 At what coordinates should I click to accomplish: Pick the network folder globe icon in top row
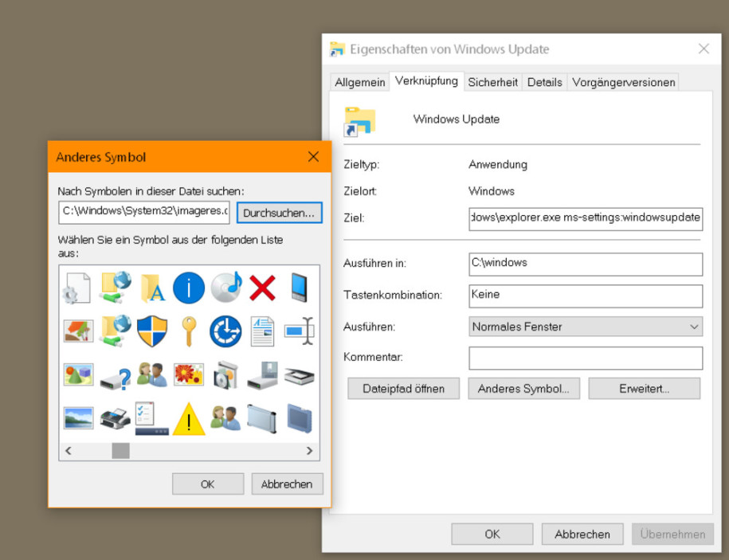116,287
